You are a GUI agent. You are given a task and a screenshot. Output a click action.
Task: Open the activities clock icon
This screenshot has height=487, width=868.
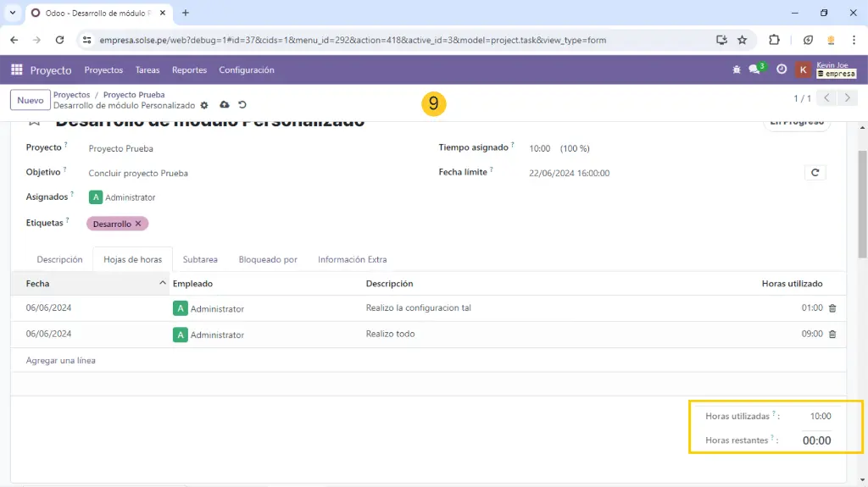pyautogui.click(x=782, y=70)
